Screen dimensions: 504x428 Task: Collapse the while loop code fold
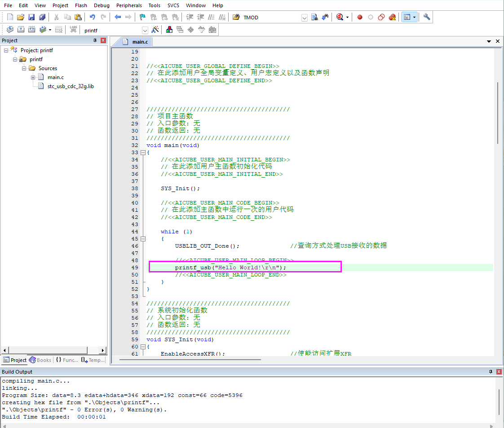pos(143,239)
